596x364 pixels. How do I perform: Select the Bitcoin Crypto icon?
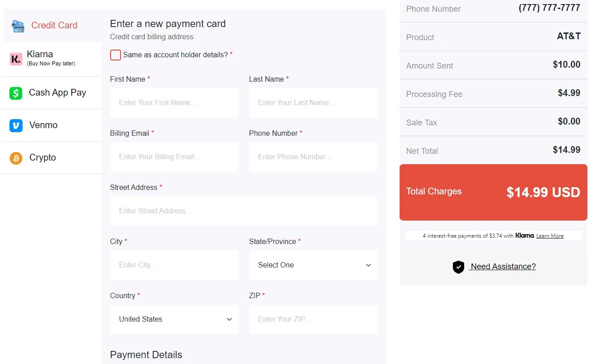16,157
